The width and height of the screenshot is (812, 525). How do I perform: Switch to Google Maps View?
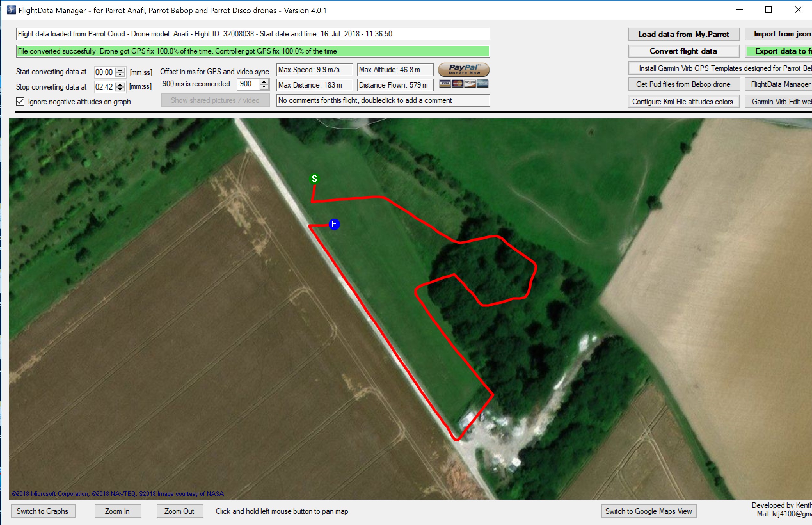tap(649, 511)
